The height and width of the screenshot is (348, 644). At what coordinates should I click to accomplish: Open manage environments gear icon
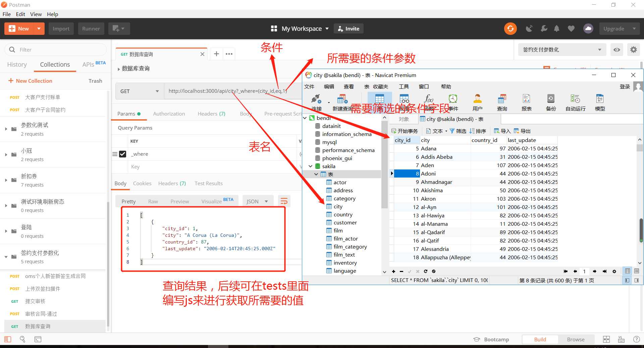coord(633,50)
